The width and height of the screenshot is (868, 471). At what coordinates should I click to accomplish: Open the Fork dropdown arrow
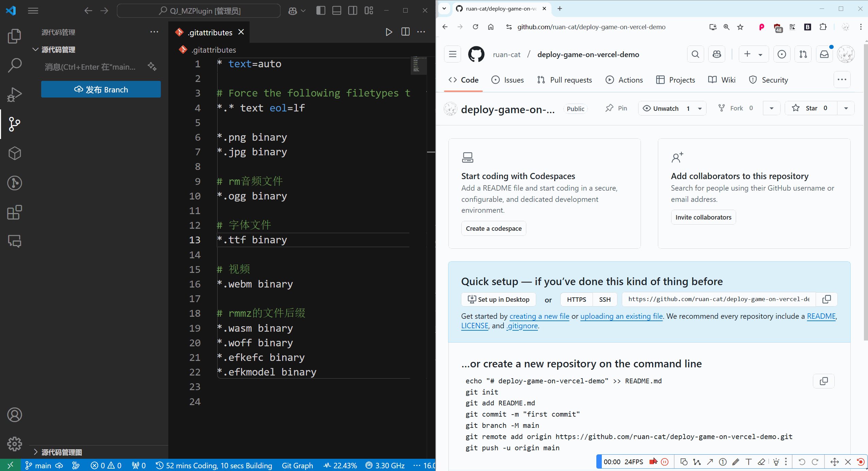coord(771,108)
